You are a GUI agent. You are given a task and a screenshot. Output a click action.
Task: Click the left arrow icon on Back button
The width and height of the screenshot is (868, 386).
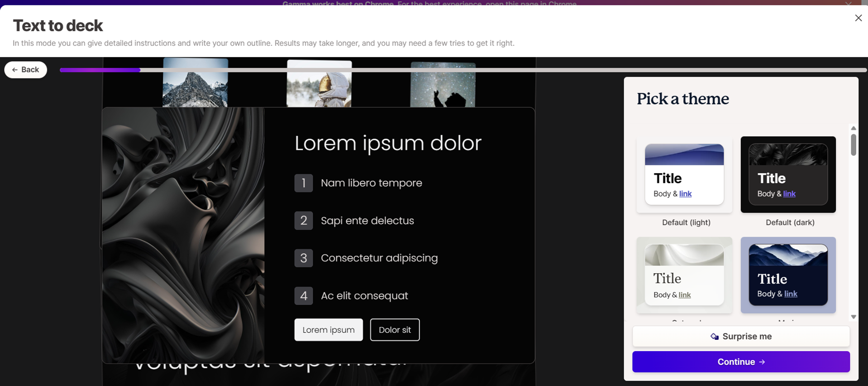click(x=15, y=70)
